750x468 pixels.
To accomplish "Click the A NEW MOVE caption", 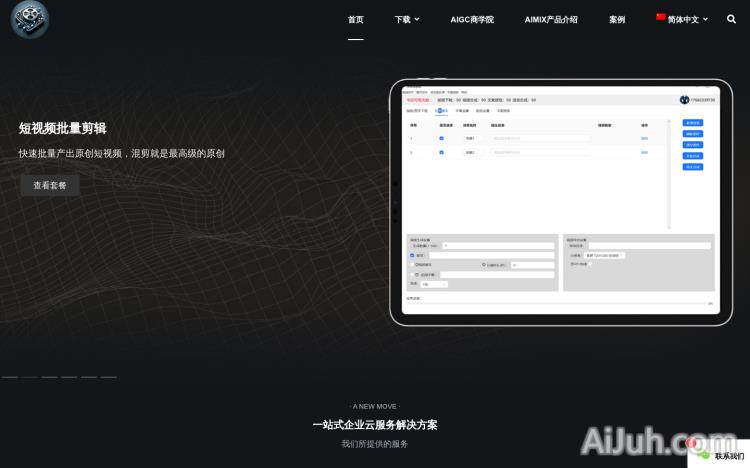I will [x=375, y=406].
